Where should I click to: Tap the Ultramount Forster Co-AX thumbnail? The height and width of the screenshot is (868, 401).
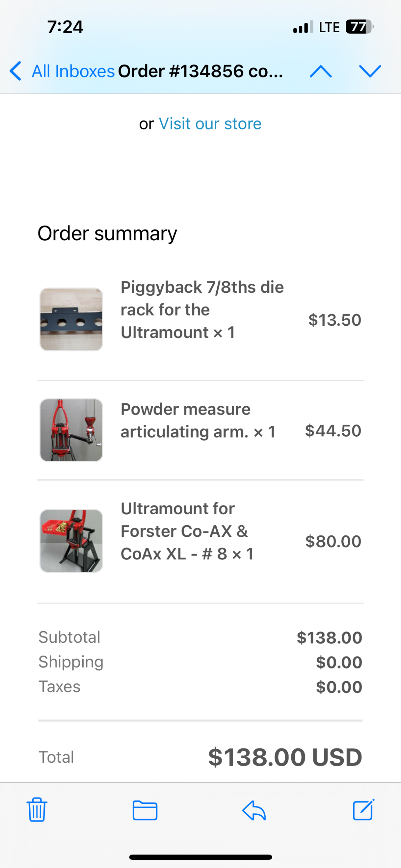[71, 541]
